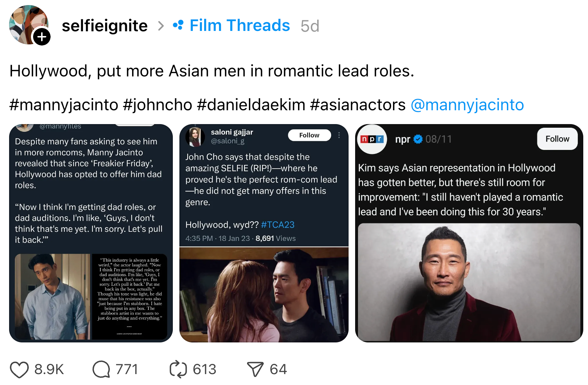Click the #TCA23 hashtag
Viewport: 588px width, 385px height.
click(278, 225)
